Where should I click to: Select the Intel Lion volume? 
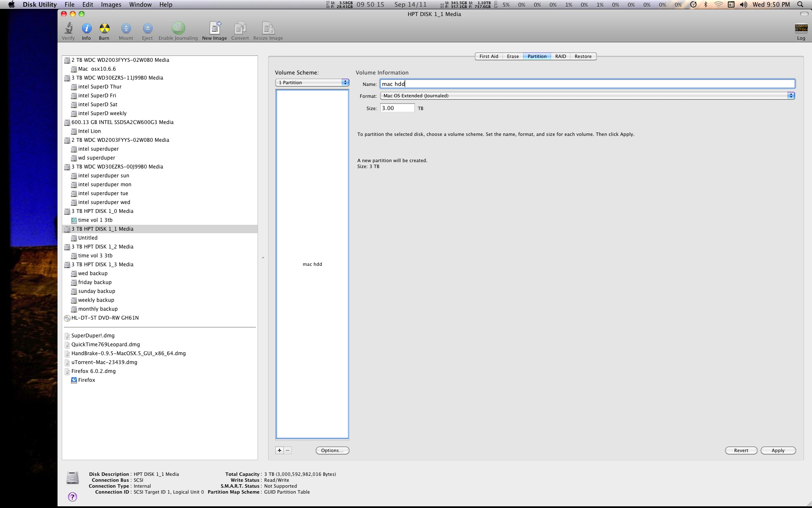click(89, 131)
